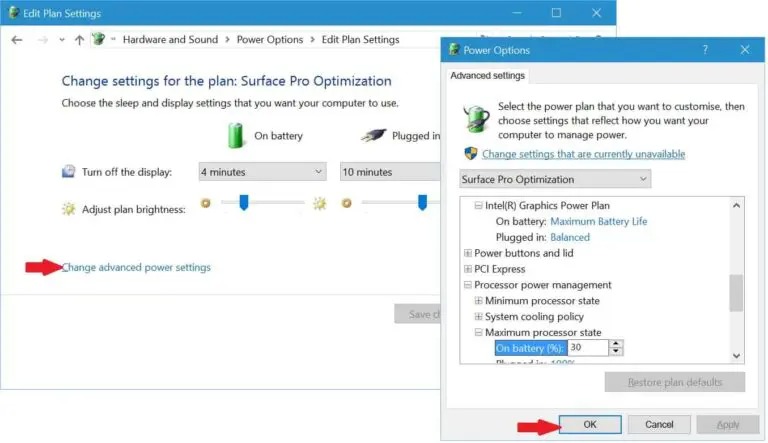
Task: Open the Surface Pro Optimization plan dropdown
Action: click(x=555, y=179)
